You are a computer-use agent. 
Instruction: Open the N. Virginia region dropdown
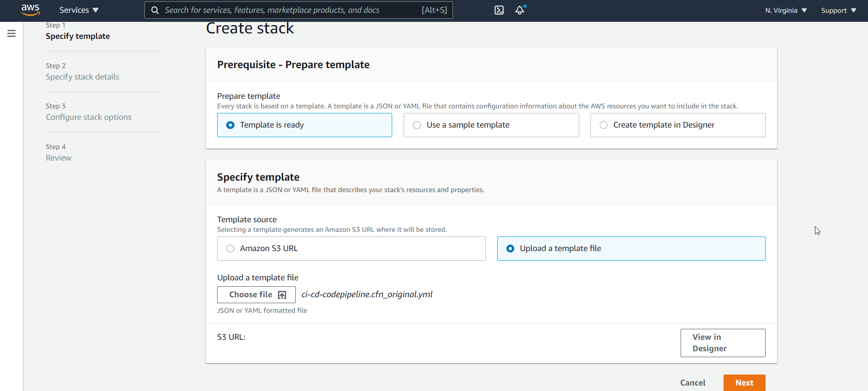click(x=786, y=10)
